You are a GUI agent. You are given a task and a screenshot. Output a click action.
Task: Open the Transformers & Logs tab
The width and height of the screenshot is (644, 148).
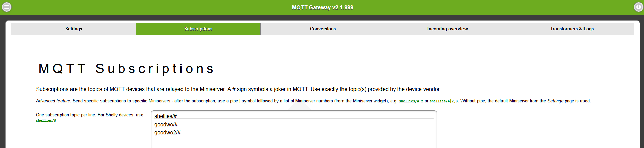(572, 29)
